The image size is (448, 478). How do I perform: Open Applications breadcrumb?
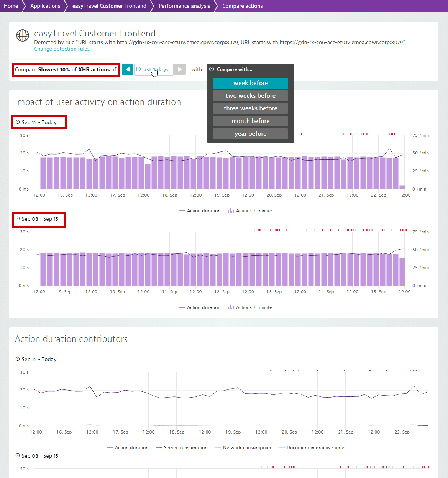[45, 6]
